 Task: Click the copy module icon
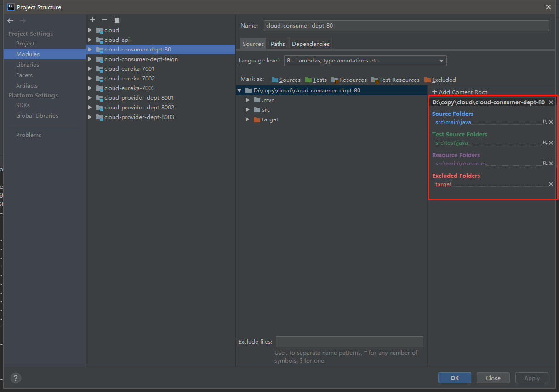[x=116, y=20]
